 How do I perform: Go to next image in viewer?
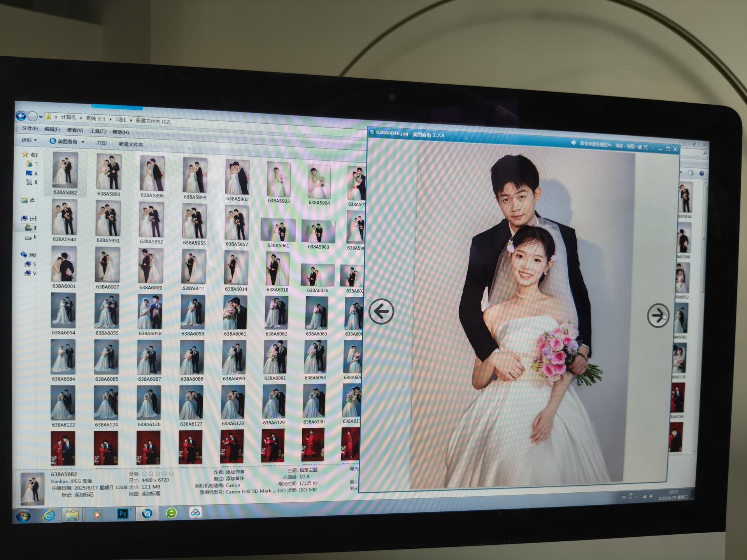click(x=658, y=315)
